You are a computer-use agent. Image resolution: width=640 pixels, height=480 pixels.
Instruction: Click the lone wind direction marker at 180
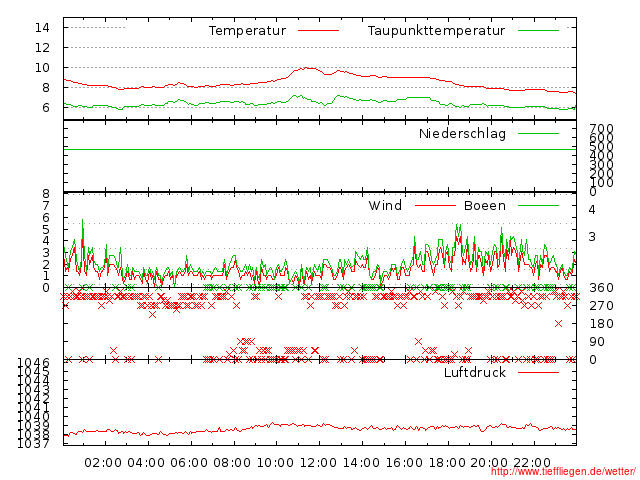click(x=558, y=324)
